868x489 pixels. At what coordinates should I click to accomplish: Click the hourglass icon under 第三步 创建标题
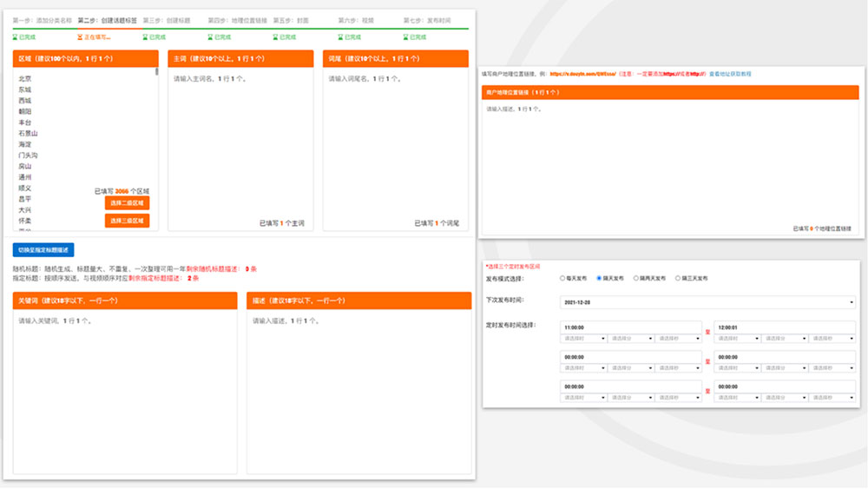click(145, 37)
